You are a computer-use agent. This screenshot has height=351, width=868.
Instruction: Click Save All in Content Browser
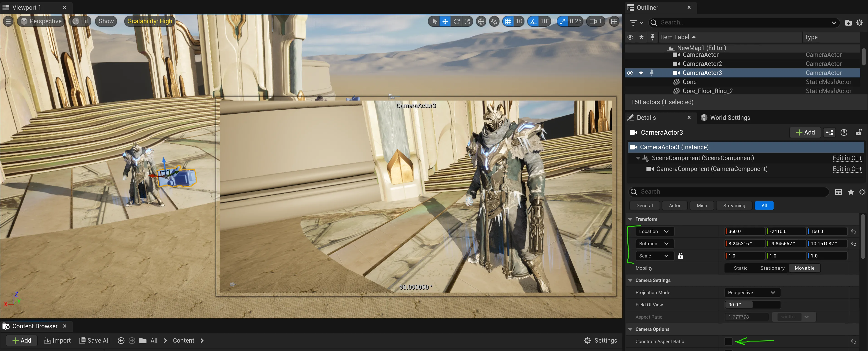coord(94,341)
